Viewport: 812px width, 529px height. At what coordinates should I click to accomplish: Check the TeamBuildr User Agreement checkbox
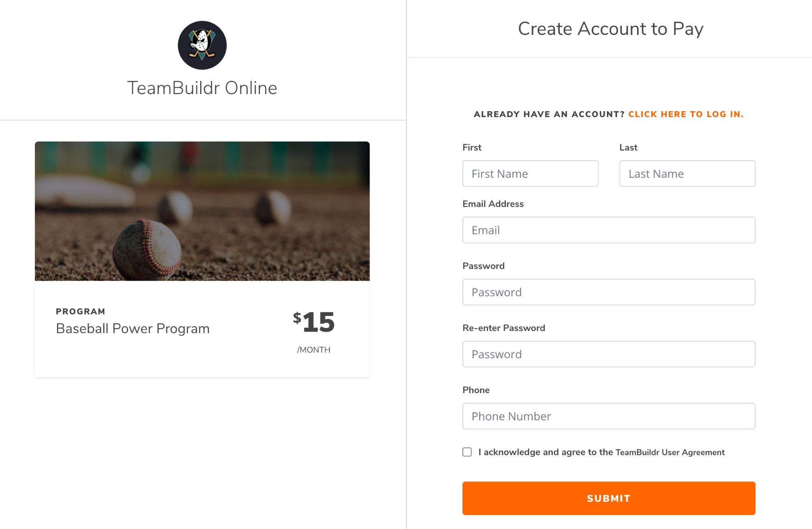(x=467, y=452)
